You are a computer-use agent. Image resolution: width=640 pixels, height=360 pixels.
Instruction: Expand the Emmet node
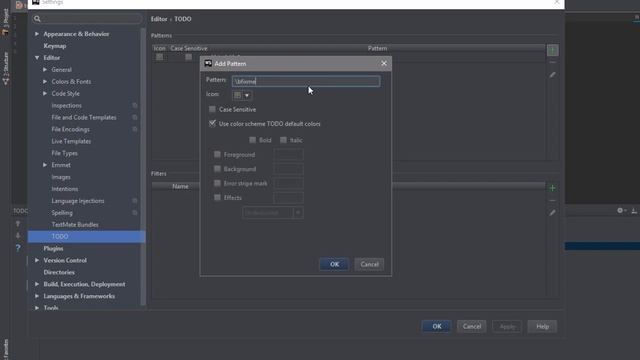[45, 165]
